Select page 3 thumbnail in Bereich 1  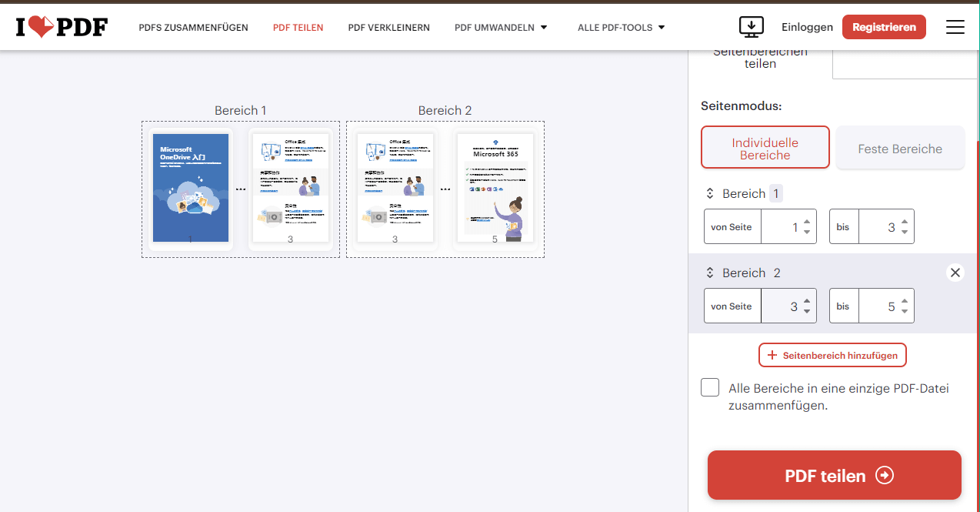click(x=290, y=189)
